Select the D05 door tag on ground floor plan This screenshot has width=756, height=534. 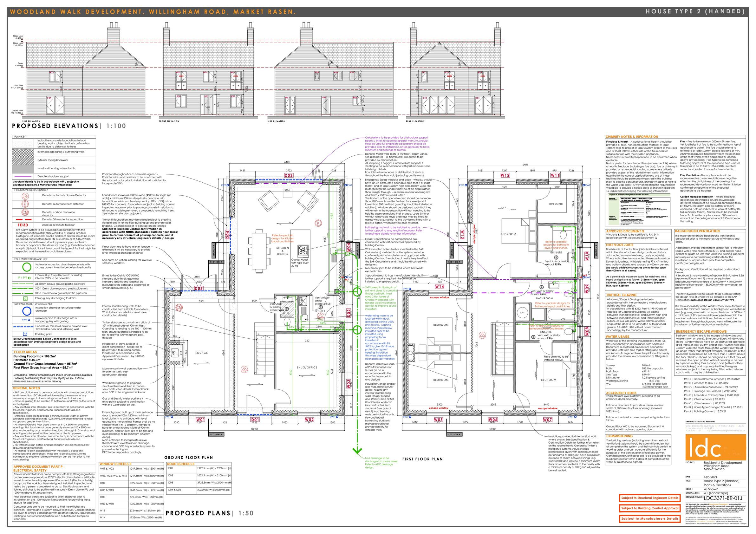coord(199,288)
